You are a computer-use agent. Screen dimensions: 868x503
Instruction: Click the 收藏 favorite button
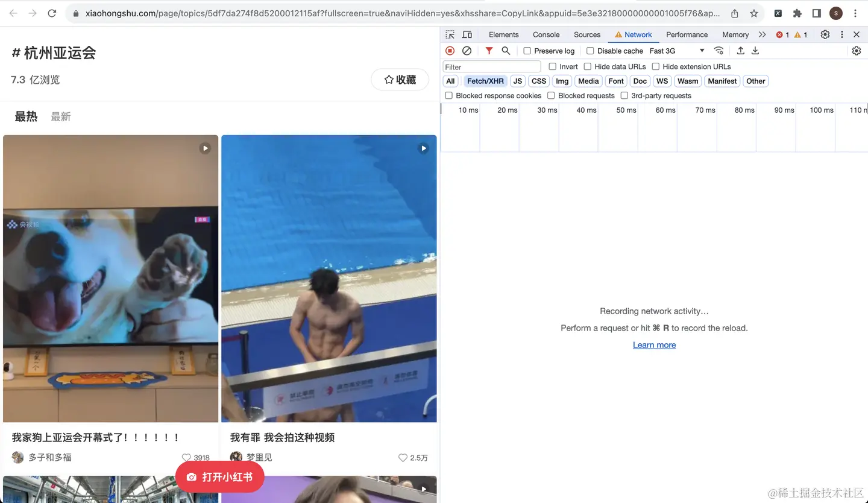point(400,80)
